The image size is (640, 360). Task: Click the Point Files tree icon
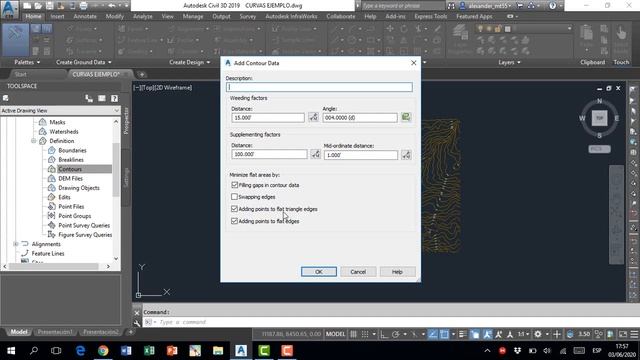click(x=51, y=207)
